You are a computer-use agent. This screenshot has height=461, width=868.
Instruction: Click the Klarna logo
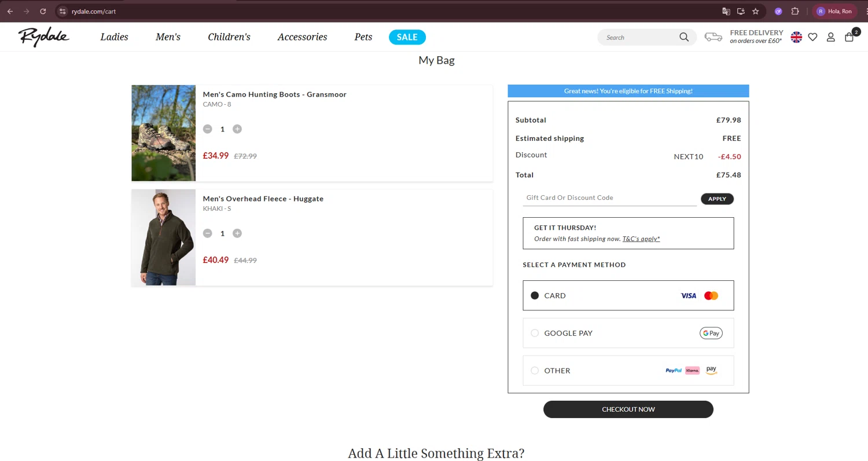(x=693, y=371)
